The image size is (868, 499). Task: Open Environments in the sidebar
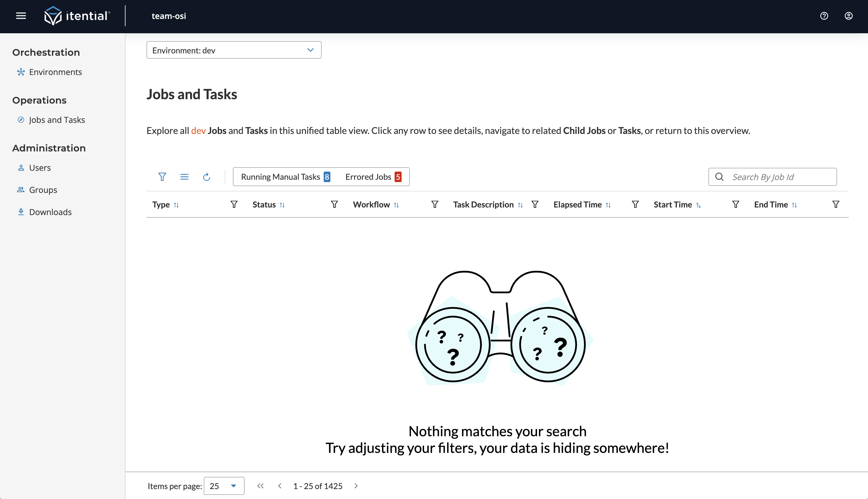pyautogui.click(x=55, y=72)
